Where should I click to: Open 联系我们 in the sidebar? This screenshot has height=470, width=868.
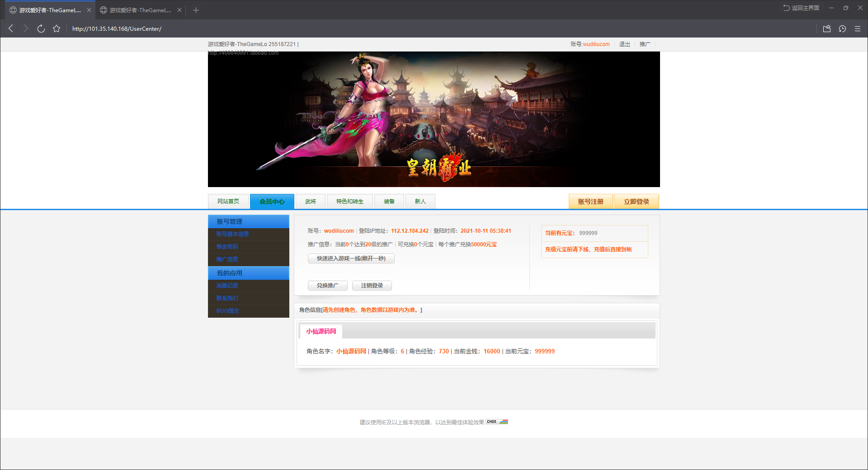[227, 298]
